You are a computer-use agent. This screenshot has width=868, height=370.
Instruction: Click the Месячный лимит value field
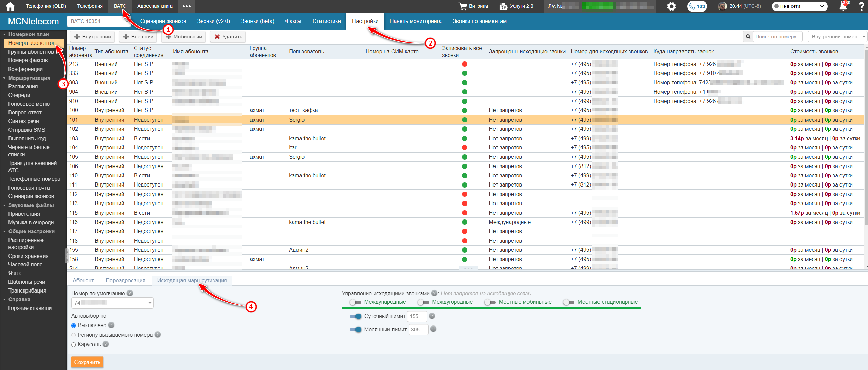click(x=418, y=329)
